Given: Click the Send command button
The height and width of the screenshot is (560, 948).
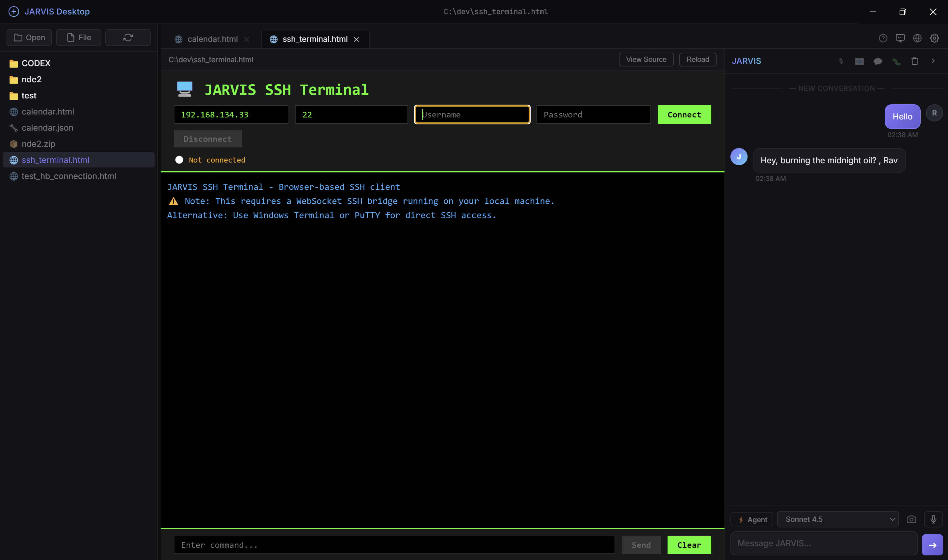Looking at the screenshot, I should pos(641,545).
